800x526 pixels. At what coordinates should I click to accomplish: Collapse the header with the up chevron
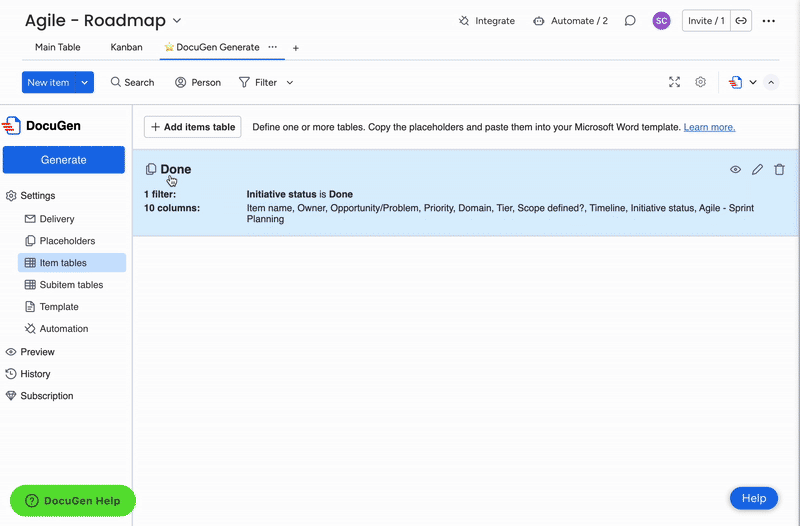coord(771,82)
